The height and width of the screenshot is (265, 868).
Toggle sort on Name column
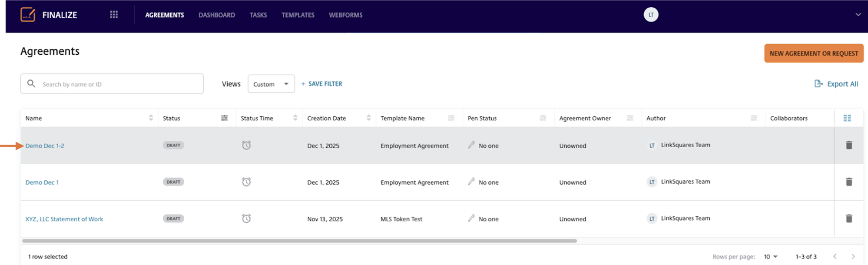[151, 118]
